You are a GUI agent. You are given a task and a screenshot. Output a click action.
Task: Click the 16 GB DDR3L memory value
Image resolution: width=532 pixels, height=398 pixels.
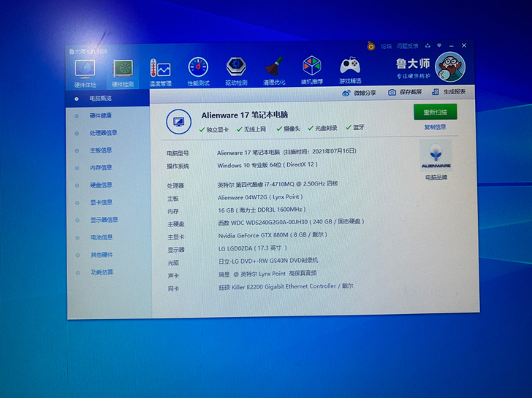262,210
